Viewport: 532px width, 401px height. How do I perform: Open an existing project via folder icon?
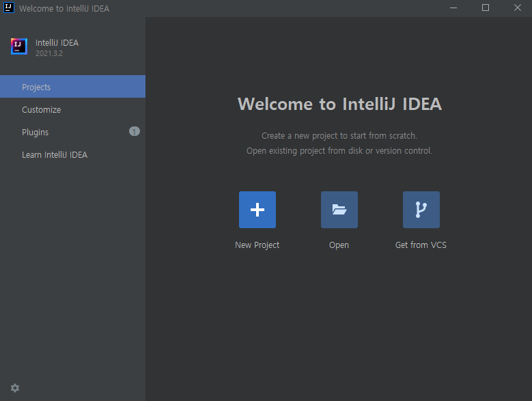pyautogui.click(x=339, y=210)
